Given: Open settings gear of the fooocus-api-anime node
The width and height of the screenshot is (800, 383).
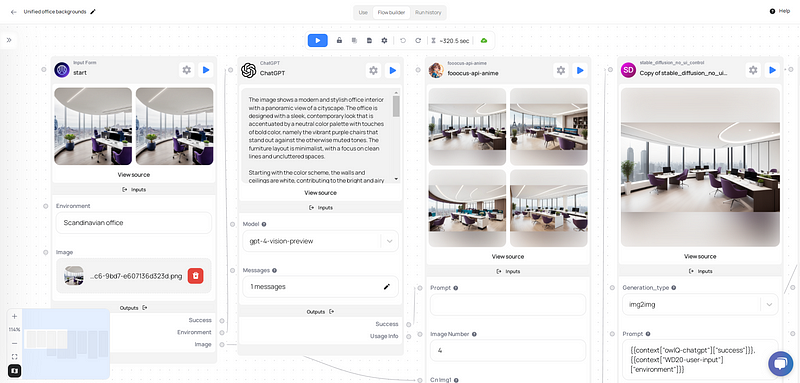Looking at the screenshot, I should click(561, 70).
